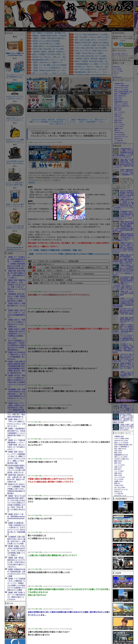This screenshot has height=644, width=138.
Task: Open related link バカ「718円だと思ったら899円取られた！」
Action: pyautogui.click(x=69, y=261)
